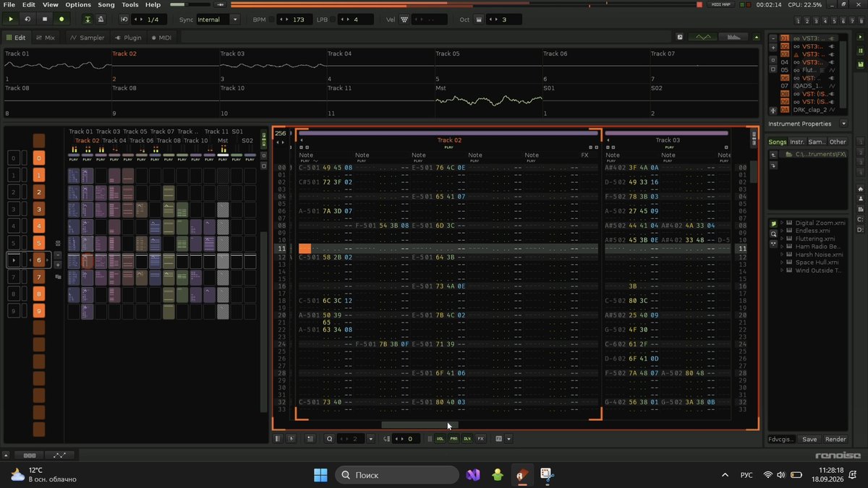Open the Tools menu
This screenshot has width=868, height=488.
click(x=130, y=4)
